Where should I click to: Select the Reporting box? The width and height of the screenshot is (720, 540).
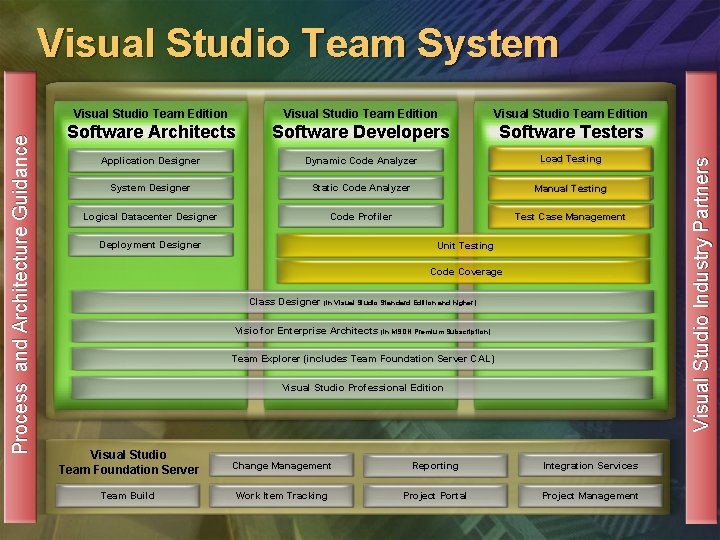435,466
